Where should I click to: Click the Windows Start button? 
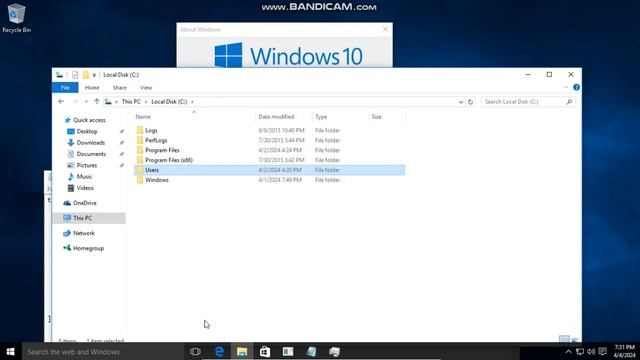click(11, 351)
